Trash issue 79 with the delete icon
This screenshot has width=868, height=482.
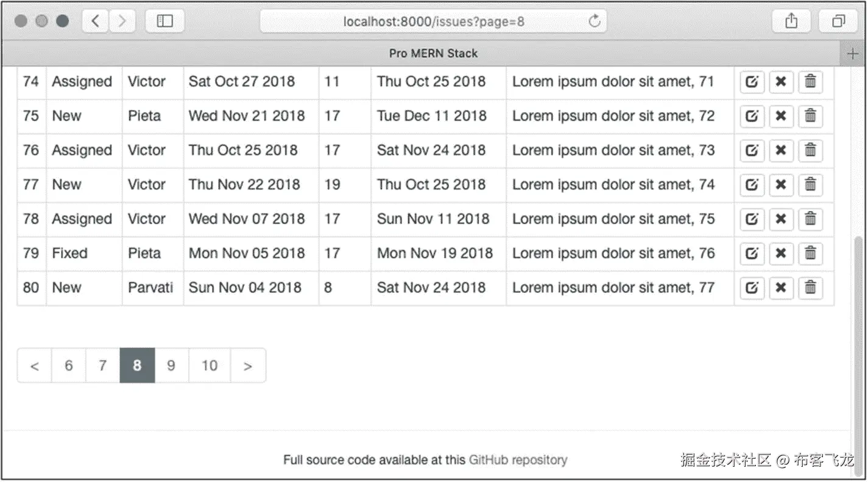(810, 253)
